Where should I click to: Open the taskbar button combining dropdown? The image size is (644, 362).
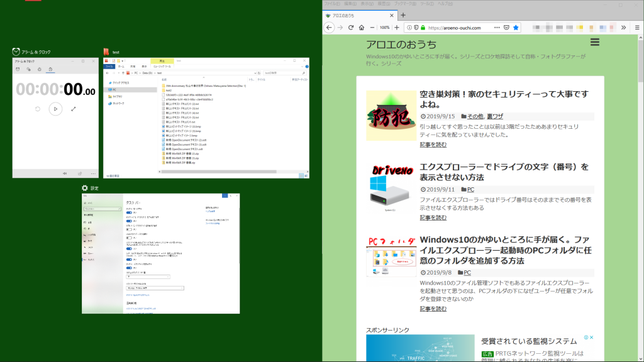pyautogui.click(x=155, y=288)
